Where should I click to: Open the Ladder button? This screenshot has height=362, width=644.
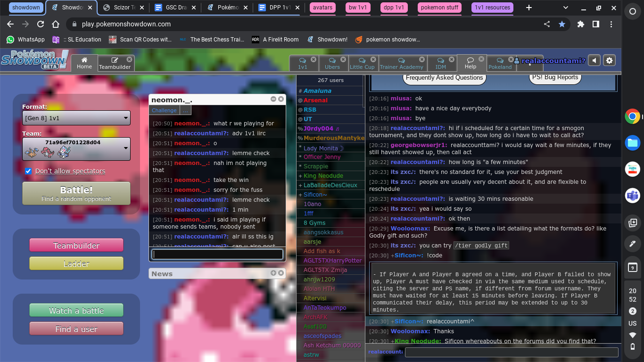76,263
